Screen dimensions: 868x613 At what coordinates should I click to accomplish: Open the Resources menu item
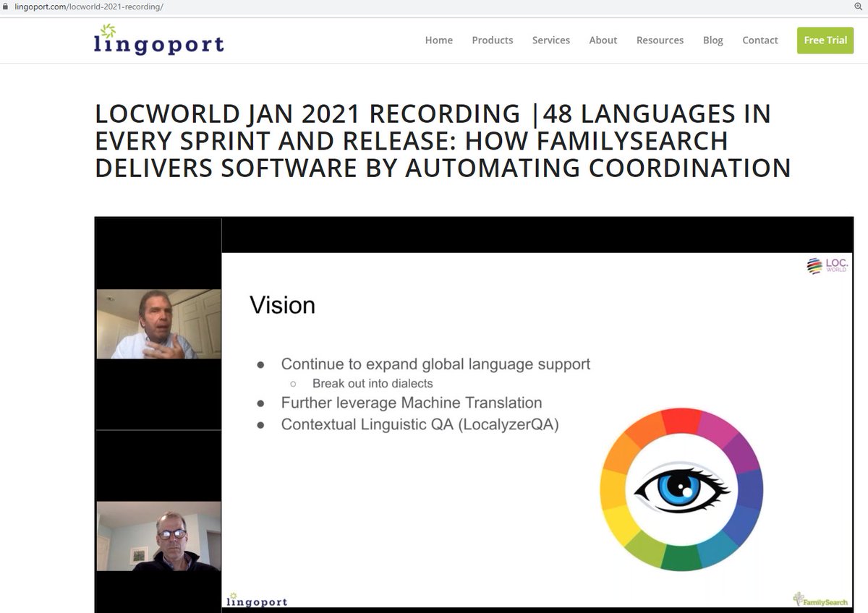click(660, 40)
